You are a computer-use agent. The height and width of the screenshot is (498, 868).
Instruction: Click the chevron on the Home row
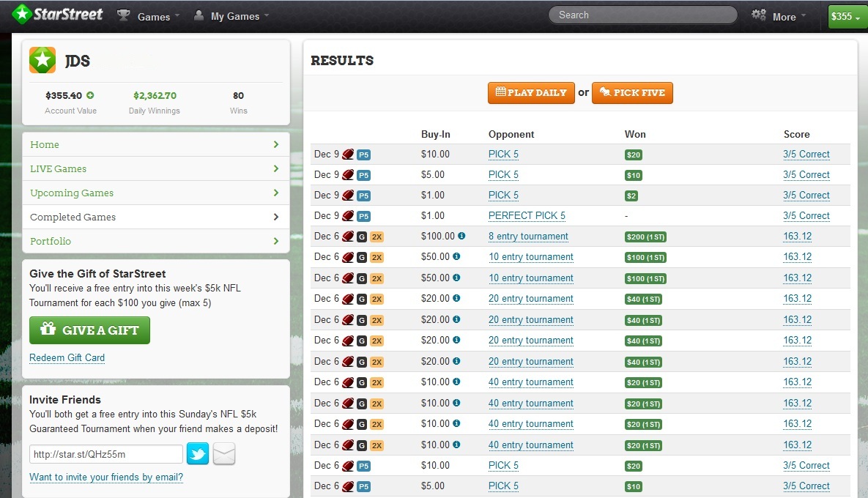(x=275, y=144)
